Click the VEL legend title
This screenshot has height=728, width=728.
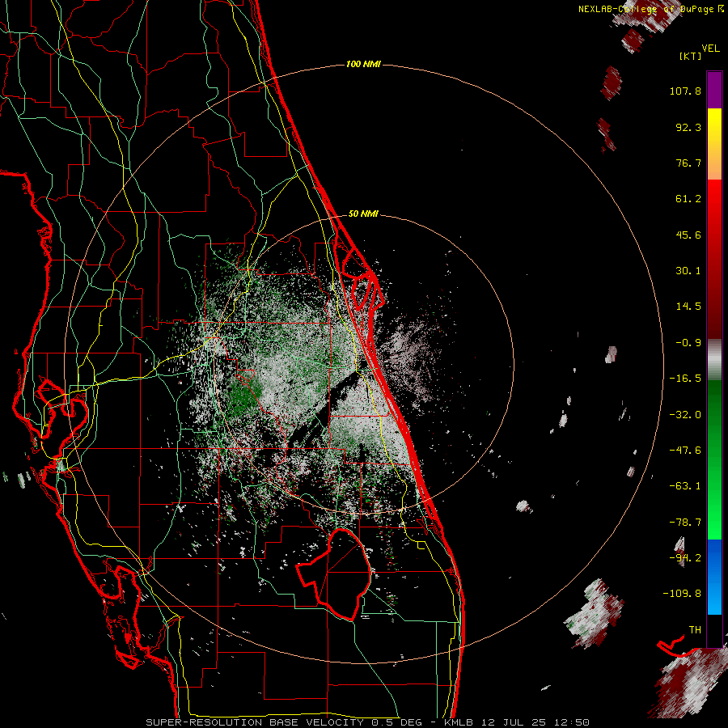click(710, 49)
